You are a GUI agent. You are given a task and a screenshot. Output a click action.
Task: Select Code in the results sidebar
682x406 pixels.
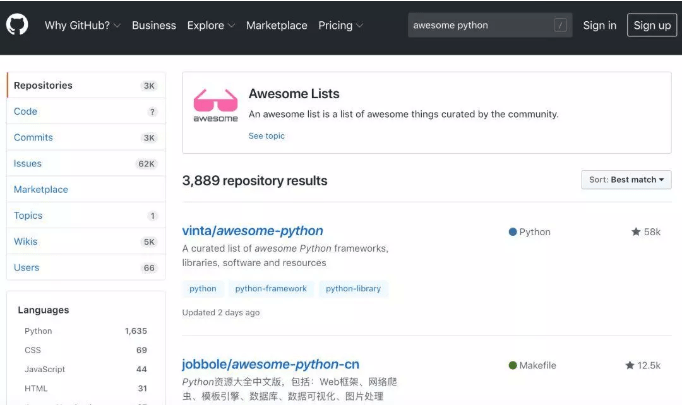86,111
